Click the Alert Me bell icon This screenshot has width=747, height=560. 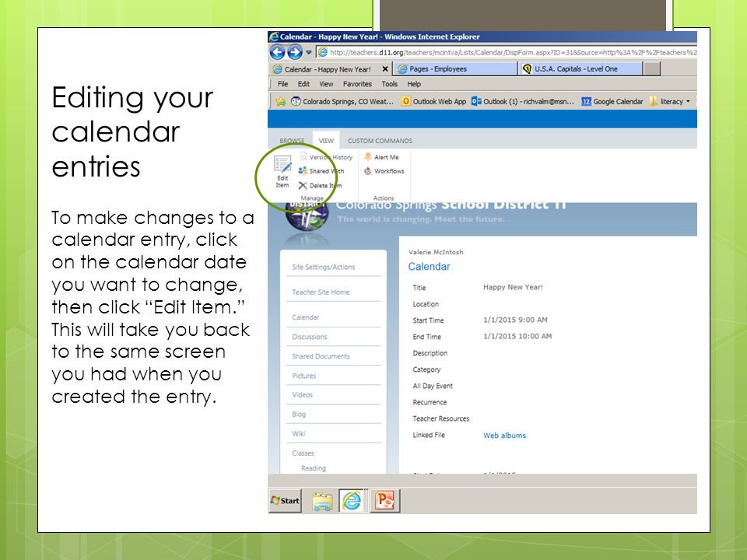(x=368, y=156)
